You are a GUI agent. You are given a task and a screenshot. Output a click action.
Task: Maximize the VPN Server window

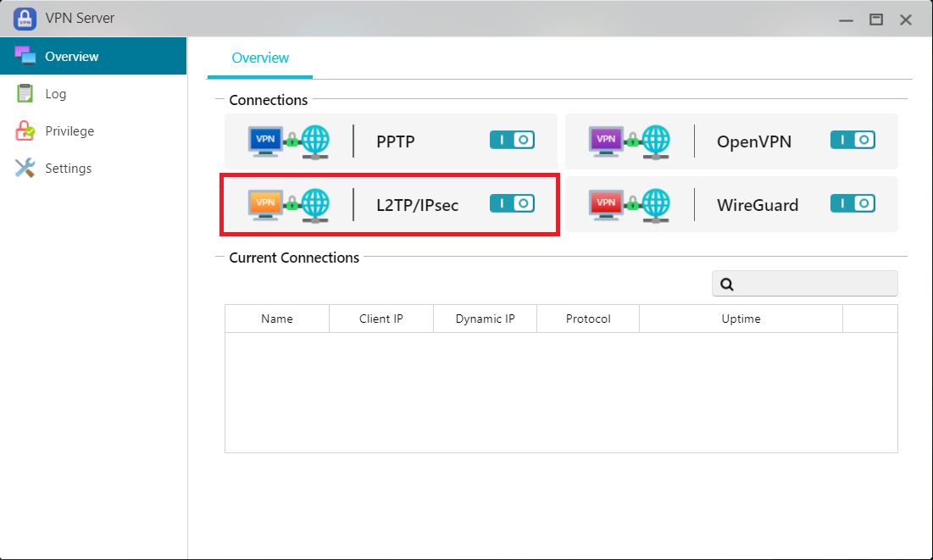(x=876, y=19)
